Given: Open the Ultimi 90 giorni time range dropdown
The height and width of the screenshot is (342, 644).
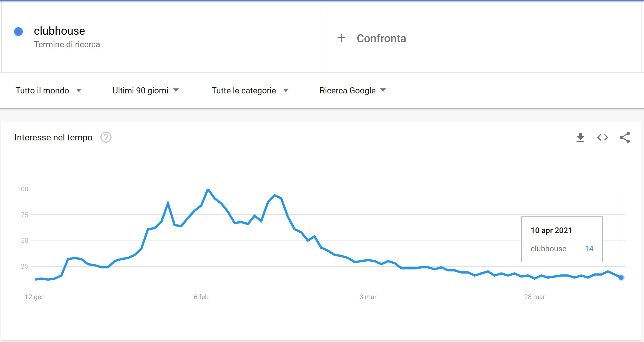Looking at the screenshot, I should tap(146, 90).
